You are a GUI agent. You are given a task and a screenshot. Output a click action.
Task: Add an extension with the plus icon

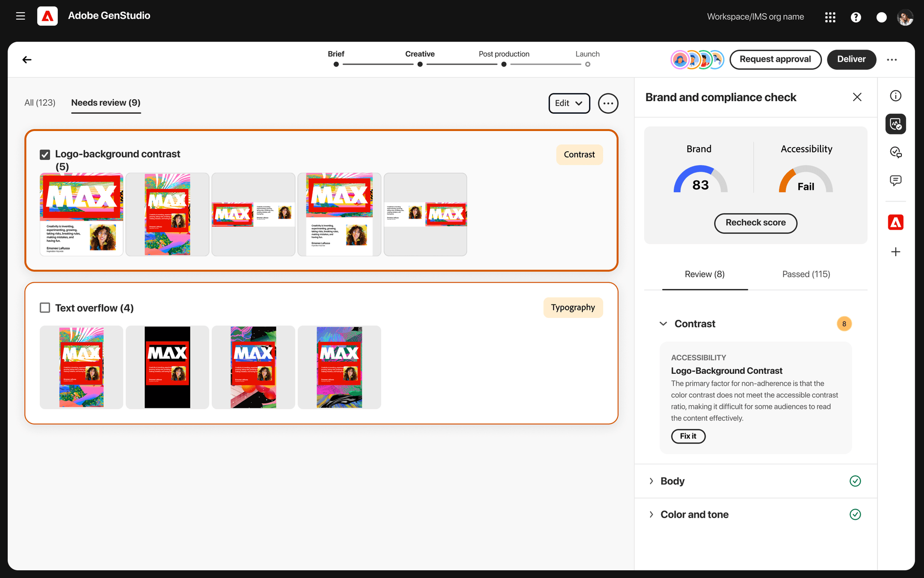[896, 252]
